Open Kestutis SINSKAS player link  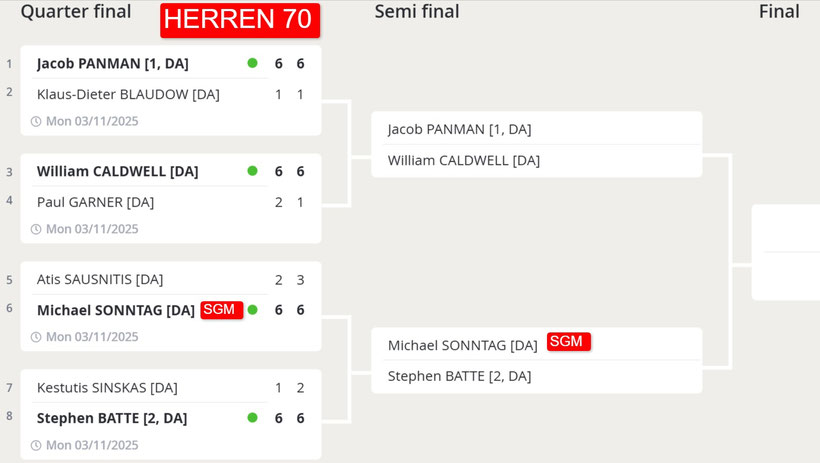pos(107,388)
